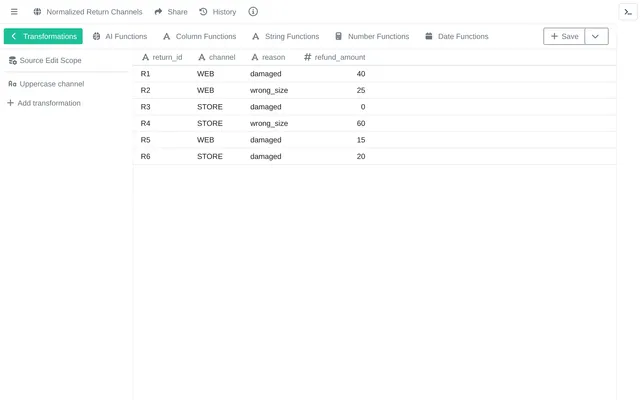Select the Uppercase channel step
The image size is (640, 400).
(47, 84)
